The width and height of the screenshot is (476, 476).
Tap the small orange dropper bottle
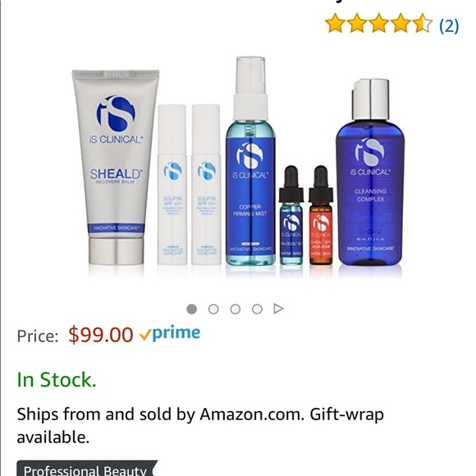[x=321, y=216]
